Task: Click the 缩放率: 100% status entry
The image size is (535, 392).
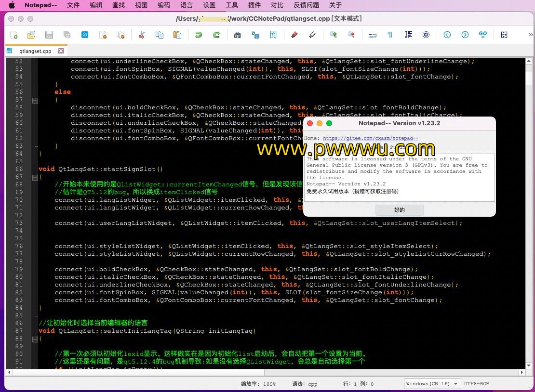Action: click(x=258, y=384)
